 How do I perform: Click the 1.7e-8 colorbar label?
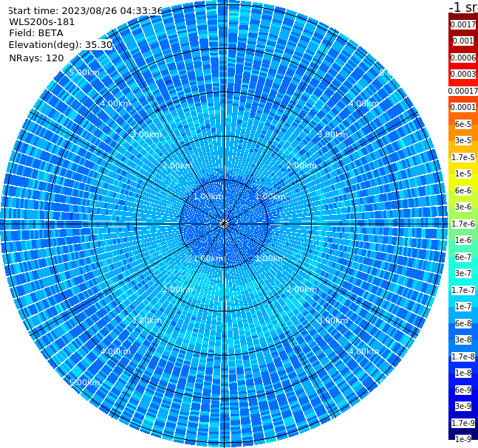[463, 356]
